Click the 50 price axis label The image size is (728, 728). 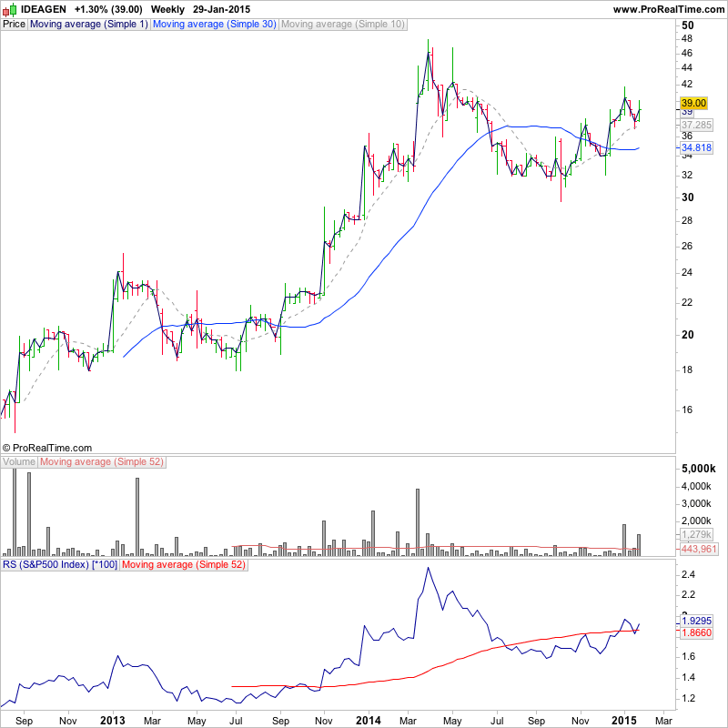click(x=688, y=25)
